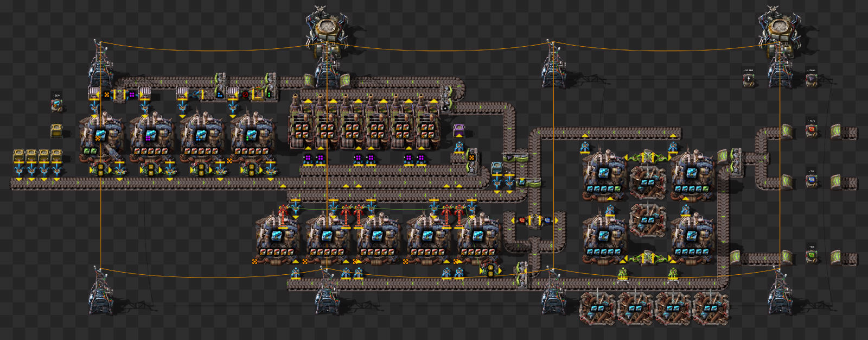Click the red prohibited circle icon

point(245,95)
